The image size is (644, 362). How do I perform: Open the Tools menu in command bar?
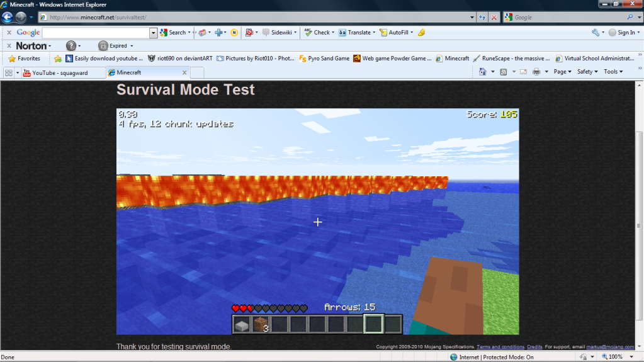(x=613, y=72)
